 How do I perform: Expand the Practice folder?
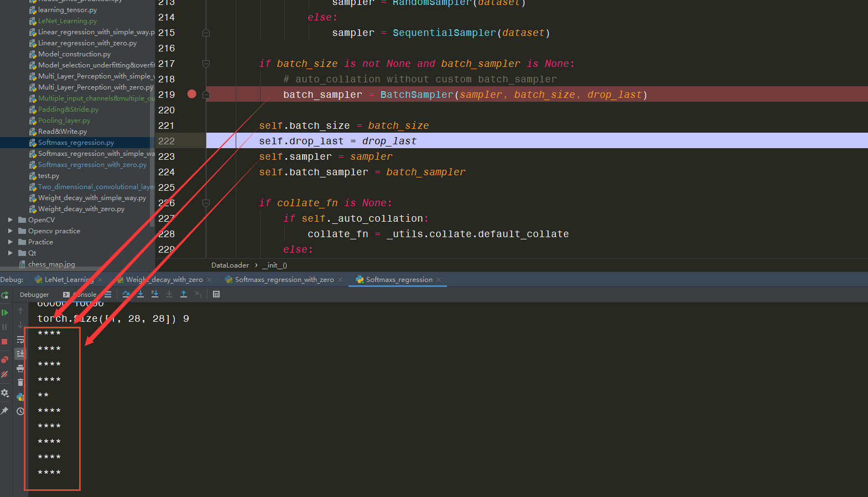[x=10, y=242]
